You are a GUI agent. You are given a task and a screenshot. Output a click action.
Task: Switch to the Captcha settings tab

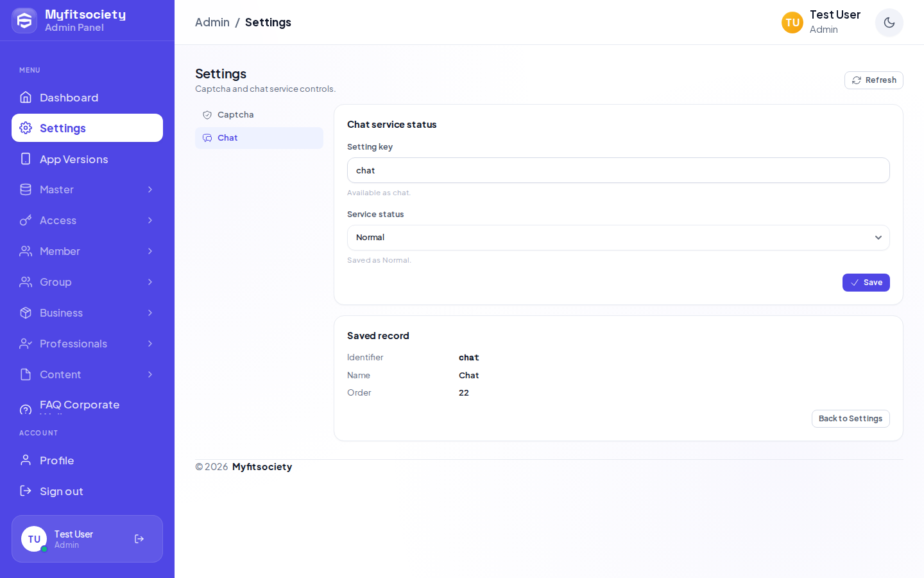259,115
